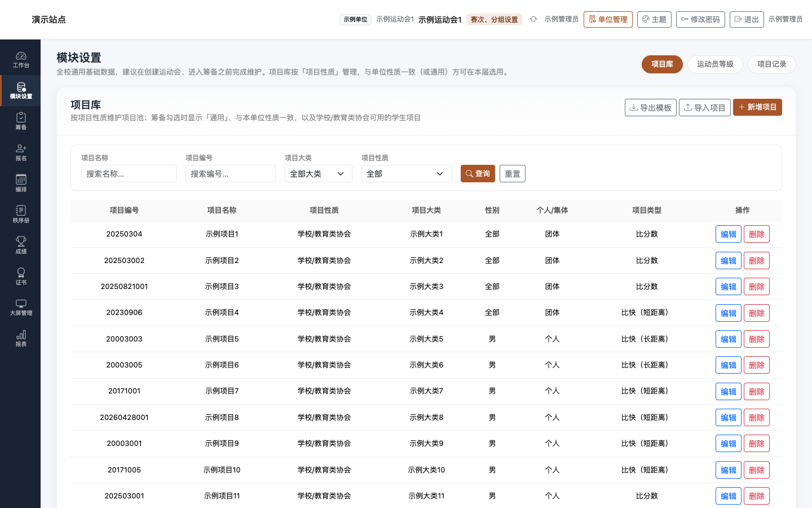The width and height of the screenshot is (812, 508).
Task: Focus the 项目编号 search field
Action: tap(231, 174)
